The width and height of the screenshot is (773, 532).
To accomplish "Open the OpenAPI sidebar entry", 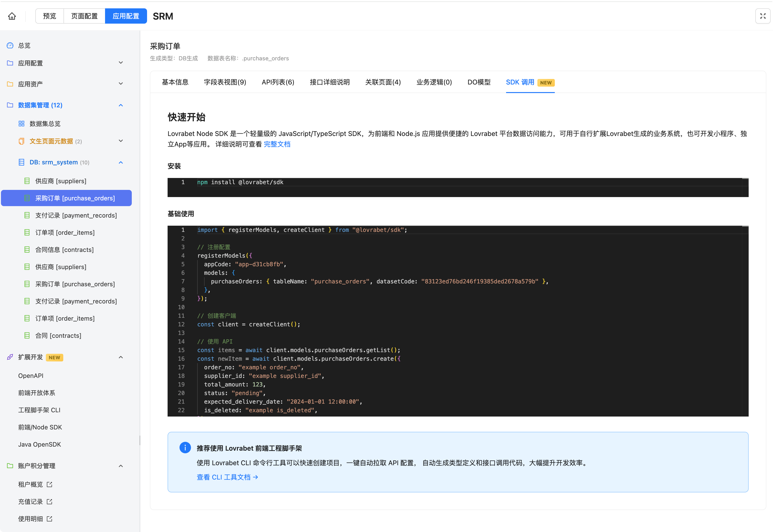I will (x=31, y=376).
